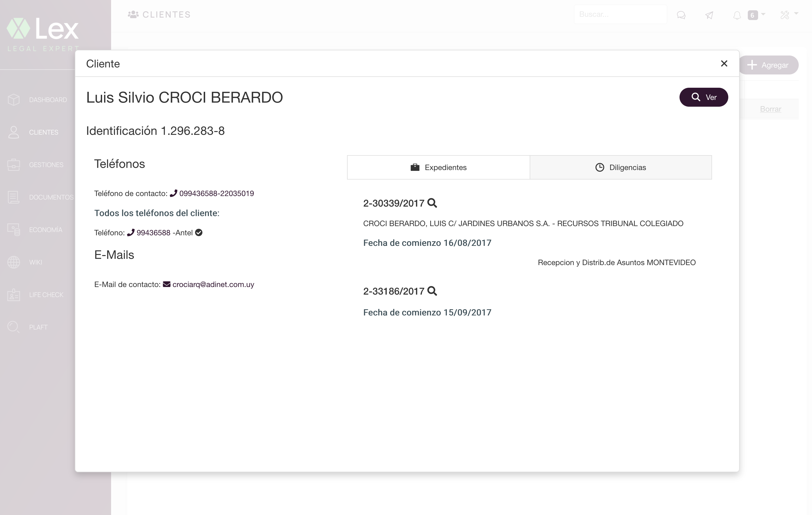Click Fecha de comienzo 16/08/2017 text
The width and height of the screenshot is (812, 515).
tap(427, 243)
